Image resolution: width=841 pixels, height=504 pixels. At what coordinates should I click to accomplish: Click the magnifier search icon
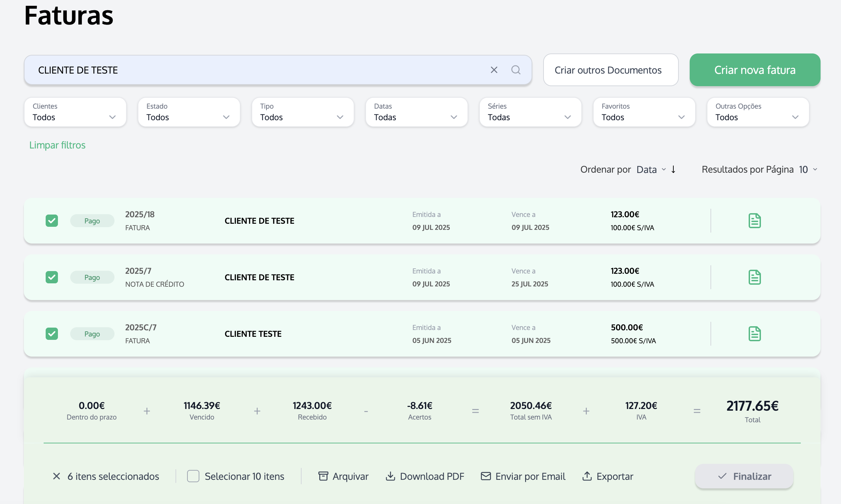coord(516,70)
